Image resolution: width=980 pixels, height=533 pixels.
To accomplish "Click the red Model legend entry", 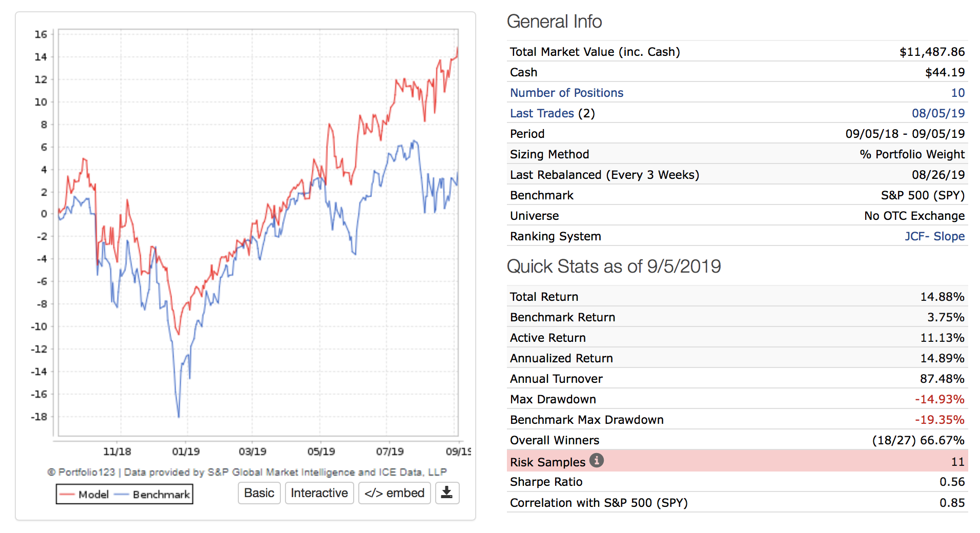I will [84, 495].
